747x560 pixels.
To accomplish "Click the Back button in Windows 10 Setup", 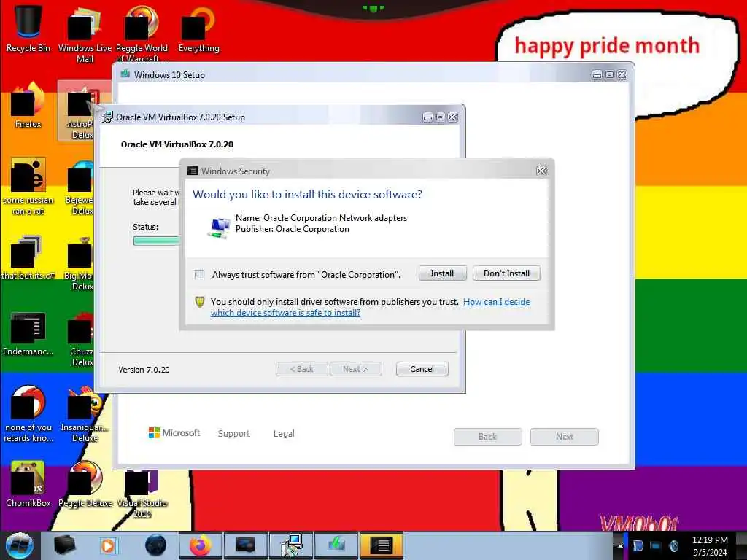I will [487, 437].
